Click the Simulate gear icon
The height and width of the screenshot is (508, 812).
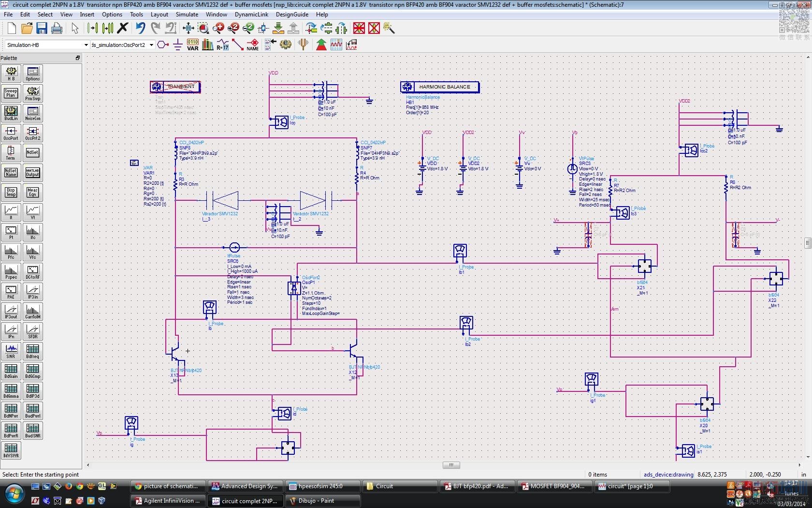286,45
